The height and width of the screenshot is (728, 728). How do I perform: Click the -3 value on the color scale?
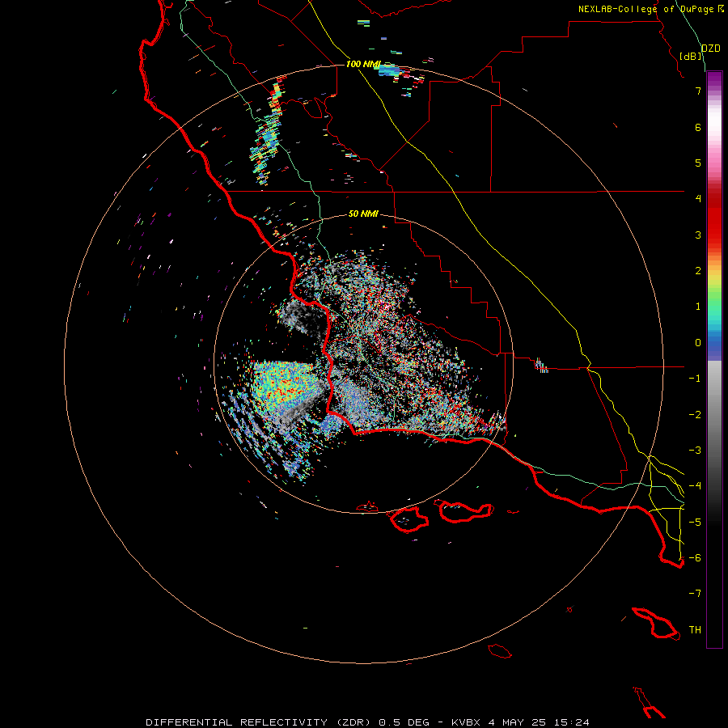click(x=695, y=451)
